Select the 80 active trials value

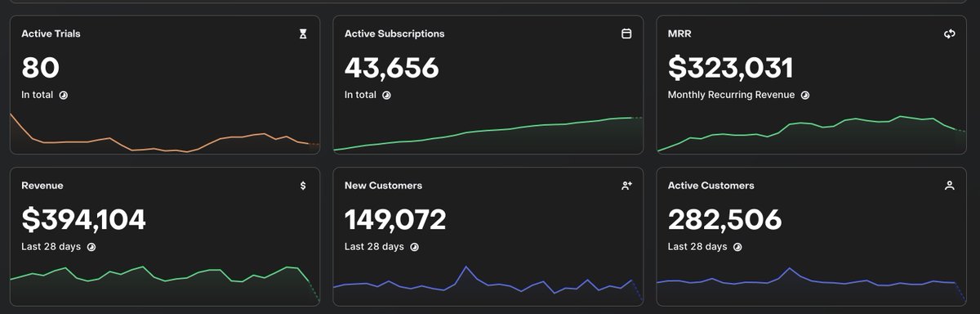click(41, 67)
